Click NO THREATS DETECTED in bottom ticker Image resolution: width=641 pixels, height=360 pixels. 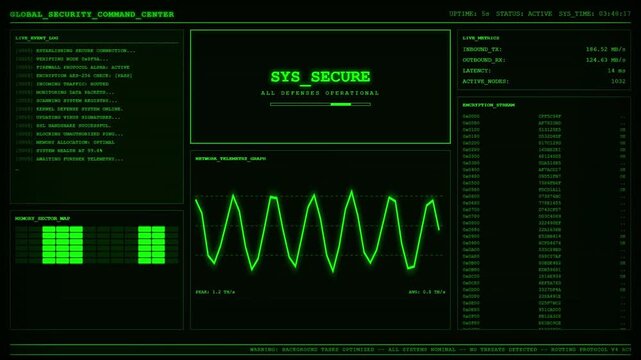tap(503, 350)
